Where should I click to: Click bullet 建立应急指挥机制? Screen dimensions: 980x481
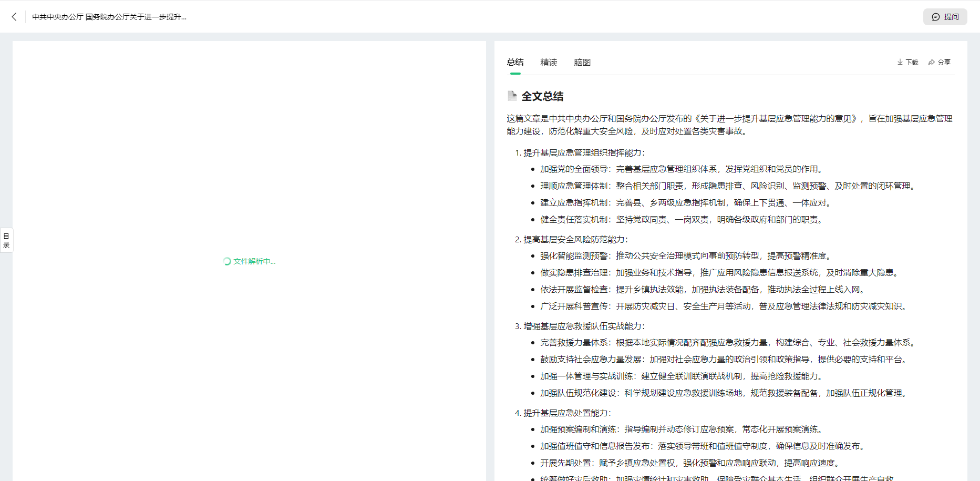point(686,202)
